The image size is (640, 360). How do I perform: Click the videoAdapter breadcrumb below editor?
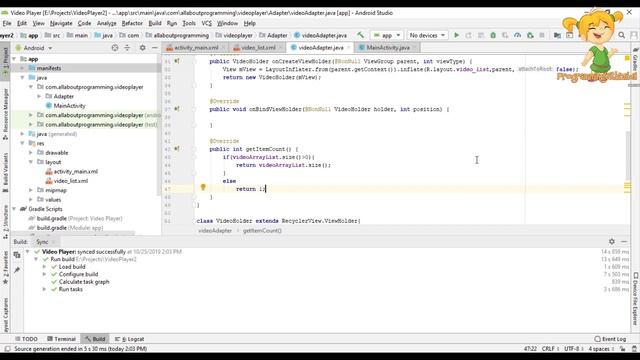point(215,231)
